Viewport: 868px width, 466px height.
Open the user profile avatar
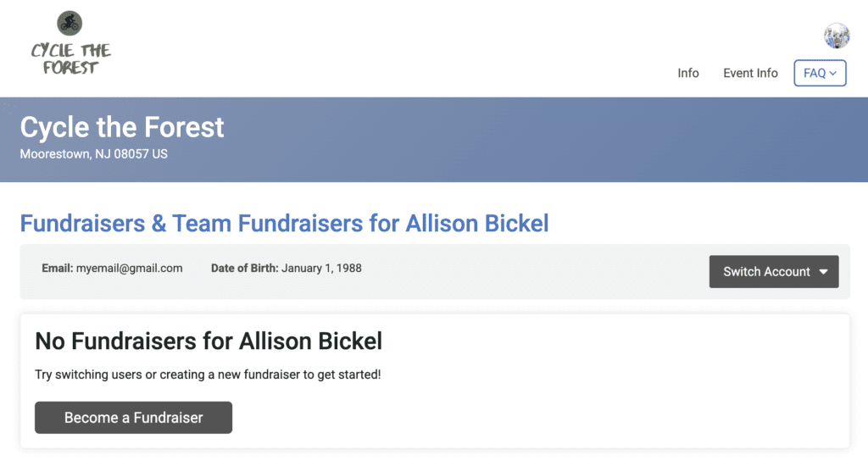pyautogui.click(x=837, y=36)
